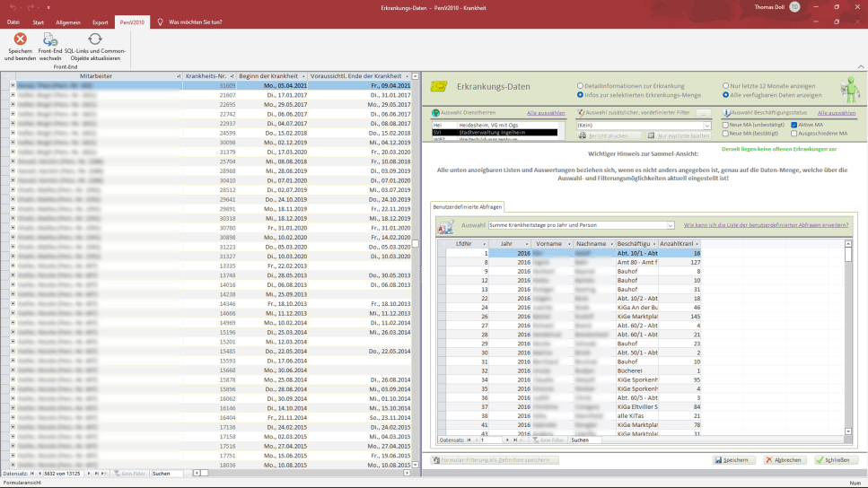
Task: Open 'Beginn der Krankheit' column filter arrow
Action: [x=302, y=76]
